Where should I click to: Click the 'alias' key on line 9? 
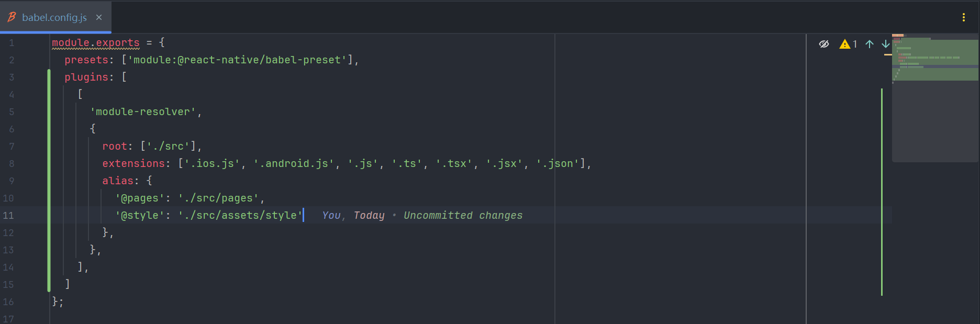pos(118,181)
